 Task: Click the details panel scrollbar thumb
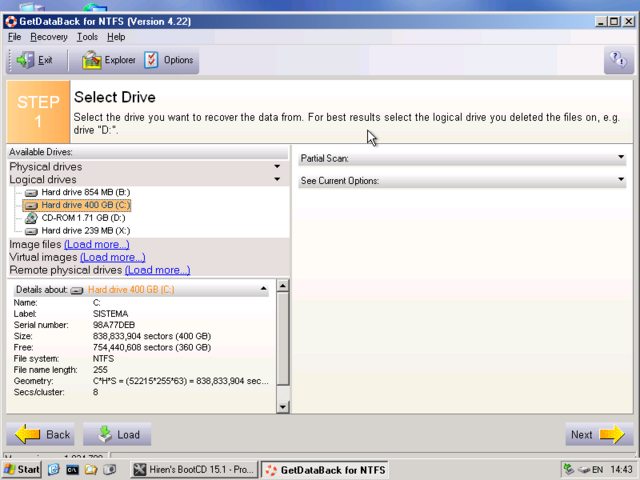point(283,338)
